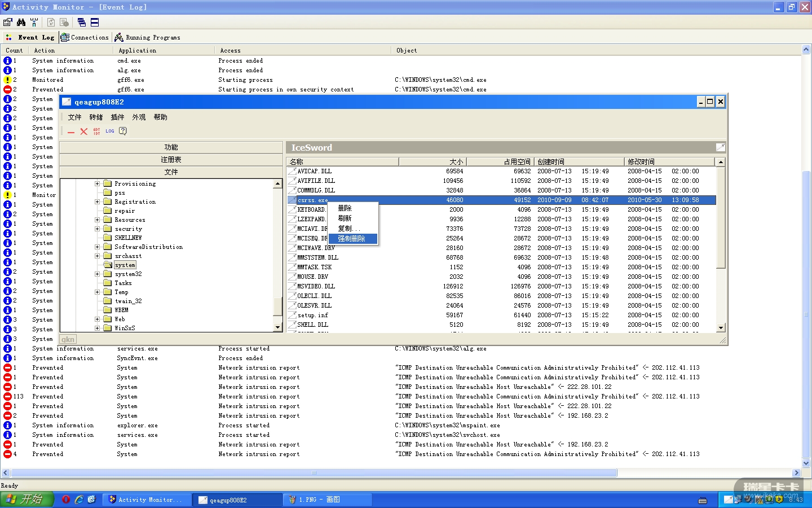Click the red X toolbar icon in IceSword
812x508 pixels.
(x=83, y=132)
